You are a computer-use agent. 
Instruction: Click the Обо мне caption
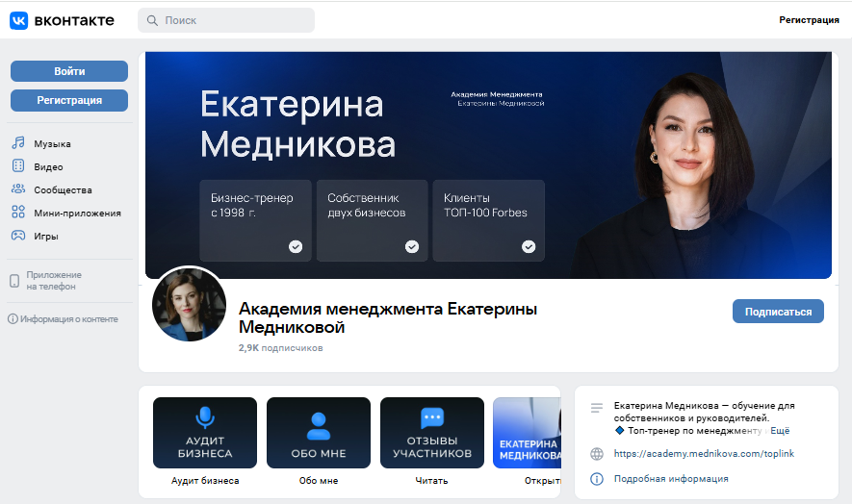[x=319, y=481]
